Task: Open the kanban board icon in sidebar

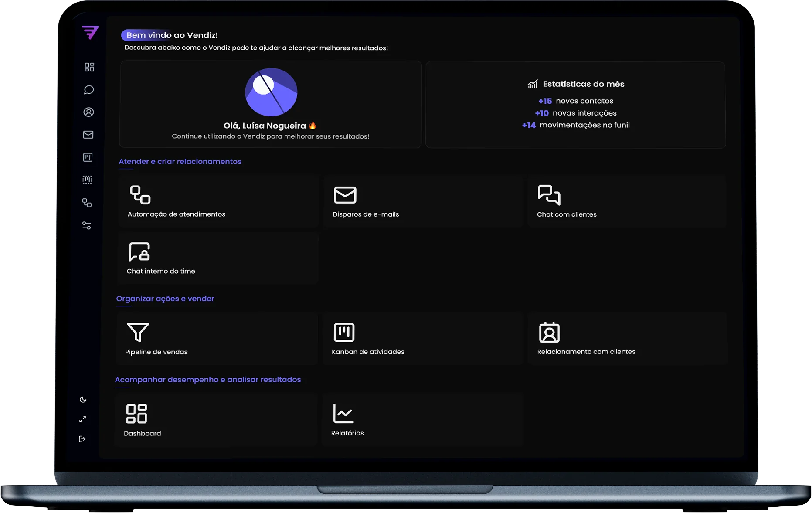Action: [x=88, y=157]
